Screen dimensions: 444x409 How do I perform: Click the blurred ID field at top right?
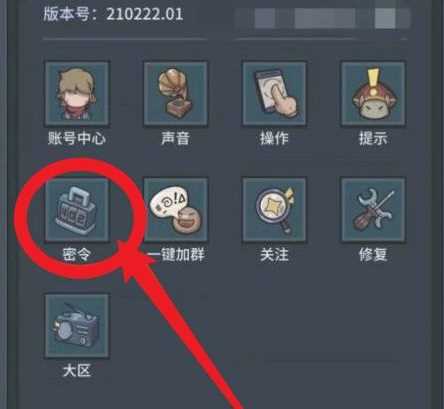click(x=322, y=18)
